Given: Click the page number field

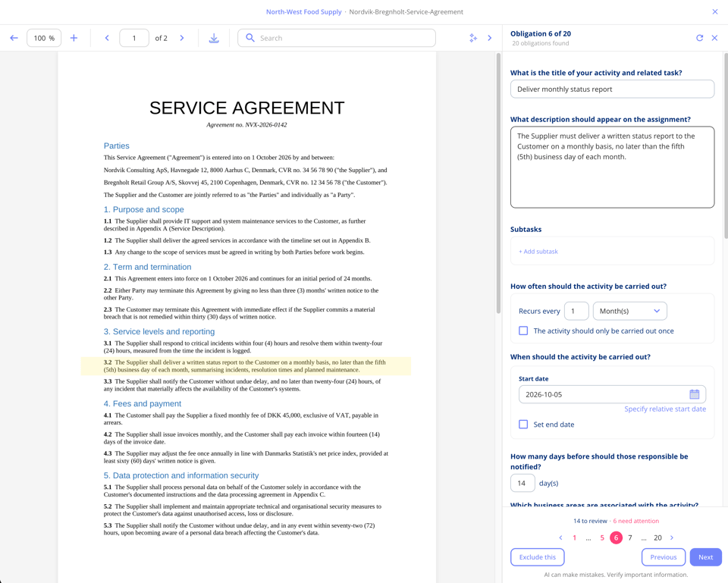Looking at the screenshot, I should [134, 38].
